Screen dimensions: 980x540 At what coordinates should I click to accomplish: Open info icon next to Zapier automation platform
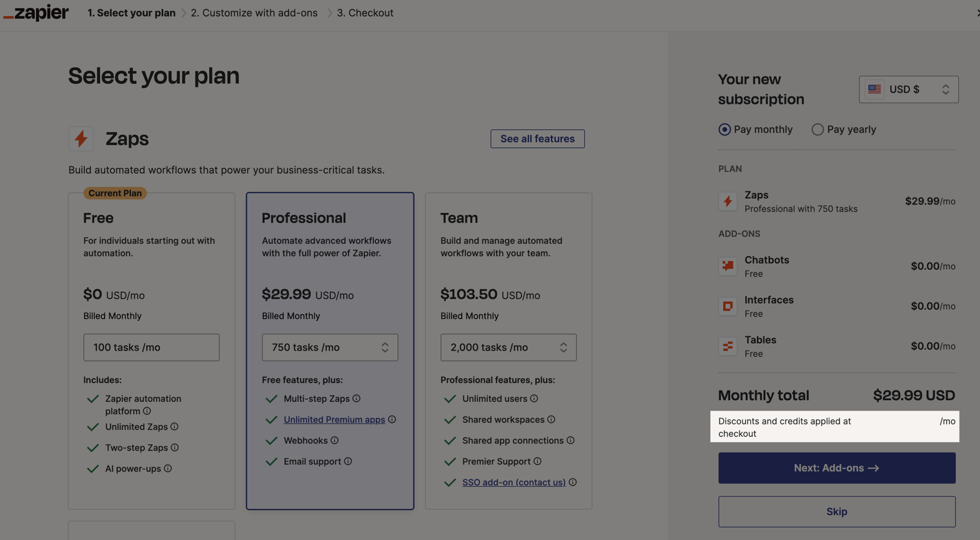coord(147,411)
